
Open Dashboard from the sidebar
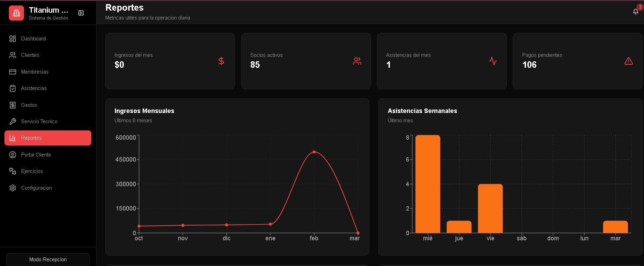(33, 39)
